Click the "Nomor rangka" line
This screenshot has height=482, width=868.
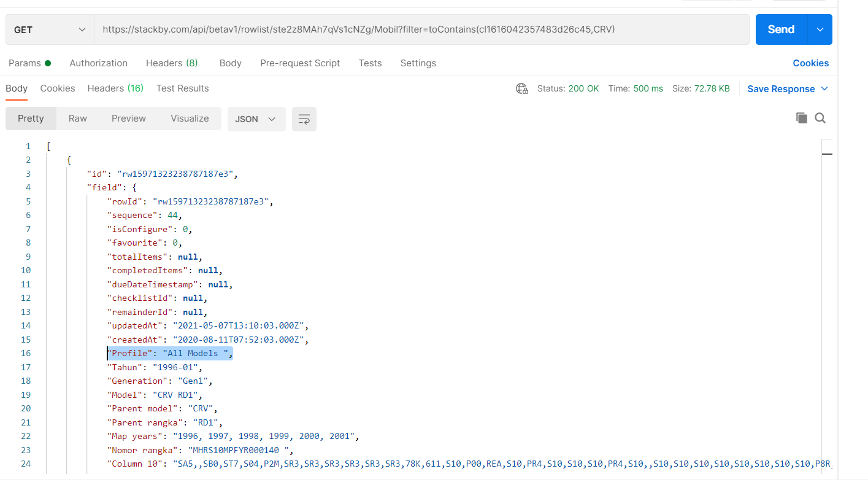point(201,450)
